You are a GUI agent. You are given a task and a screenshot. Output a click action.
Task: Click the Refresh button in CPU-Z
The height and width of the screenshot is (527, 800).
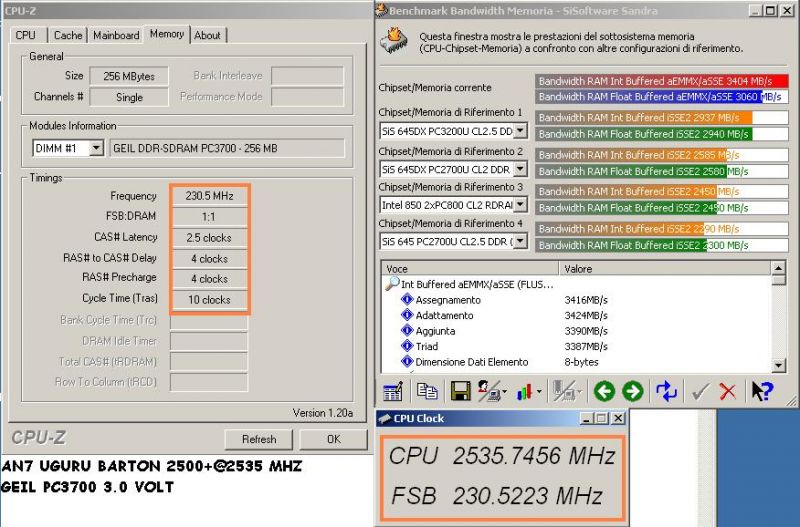[259, 439]
